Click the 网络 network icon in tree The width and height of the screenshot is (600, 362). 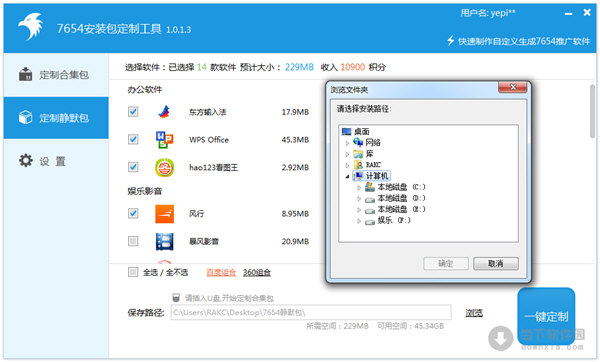coord(358,142)
